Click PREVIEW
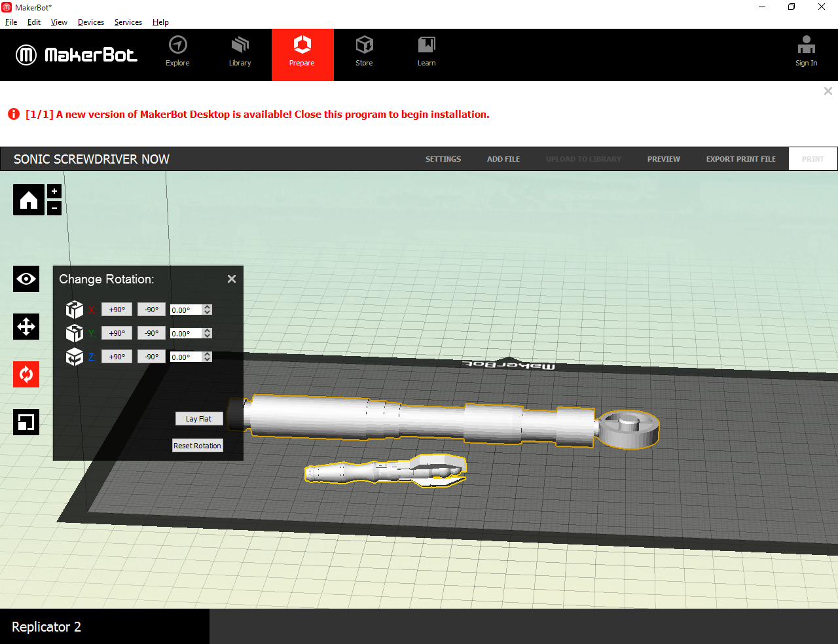838x644 pixels. coord(664,159)
